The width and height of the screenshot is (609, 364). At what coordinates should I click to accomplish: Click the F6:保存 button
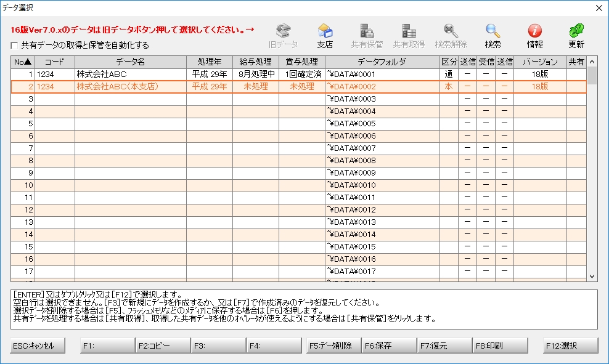(x=389, y=346)
